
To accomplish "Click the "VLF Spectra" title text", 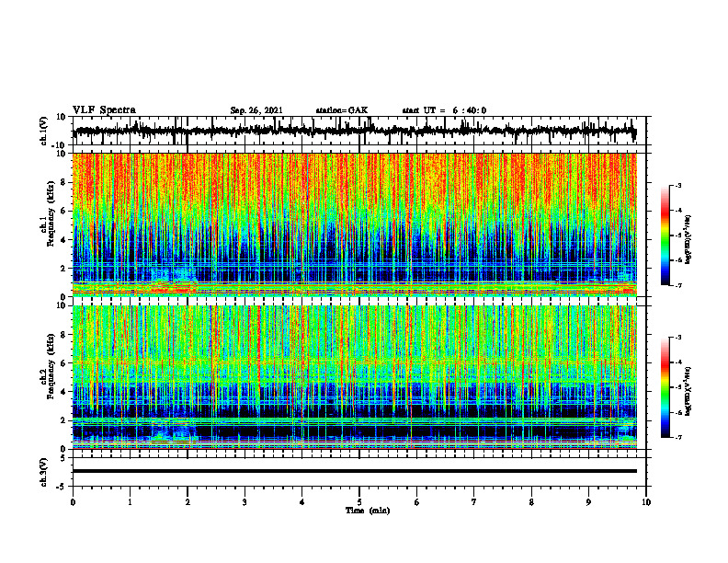I will [x=104, y=110].
